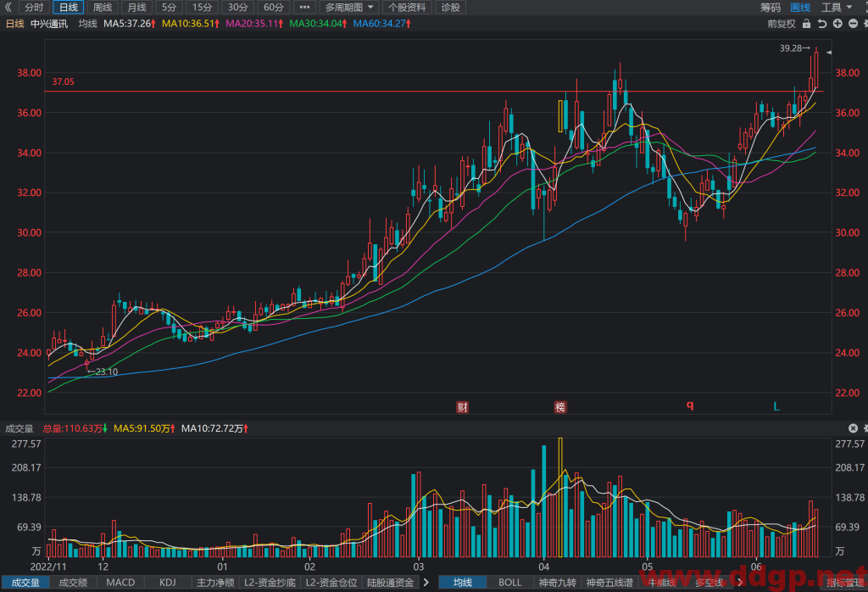This screenshot has height=592, width=868.
Task: Zoom out with the minus icon
Action: 853,24
